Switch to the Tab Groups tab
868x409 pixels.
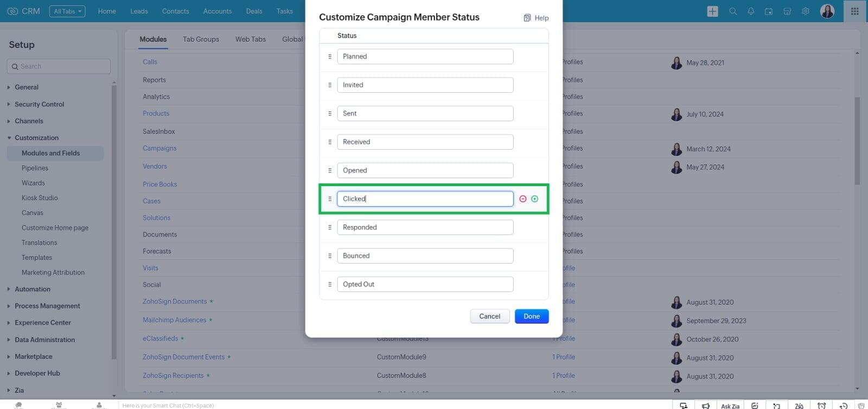pos(201,39)
